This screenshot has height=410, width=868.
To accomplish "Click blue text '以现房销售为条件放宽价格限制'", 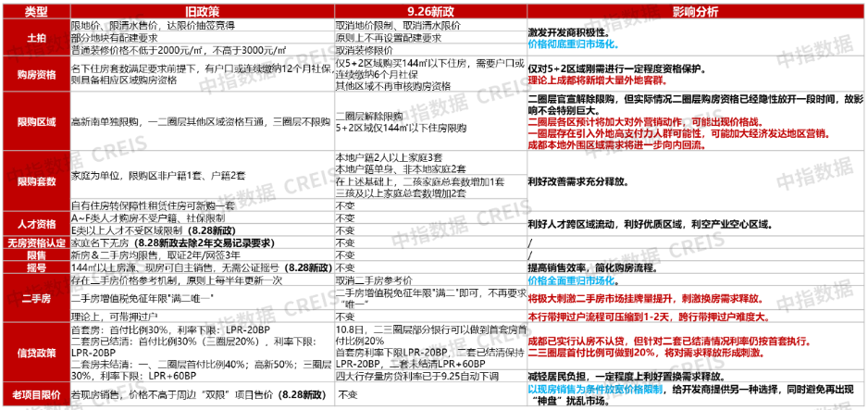I will (595, 390).
